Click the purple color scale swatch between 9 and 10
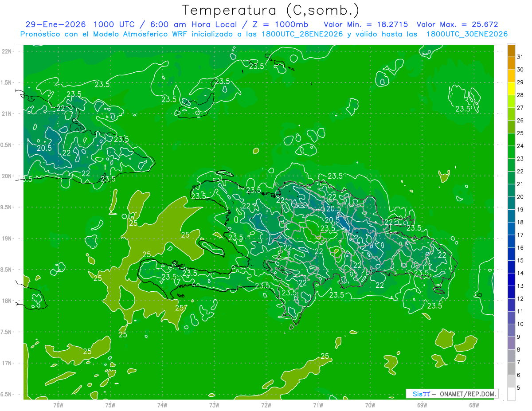This screenshot has height=411, width=532. pos(511,331)
